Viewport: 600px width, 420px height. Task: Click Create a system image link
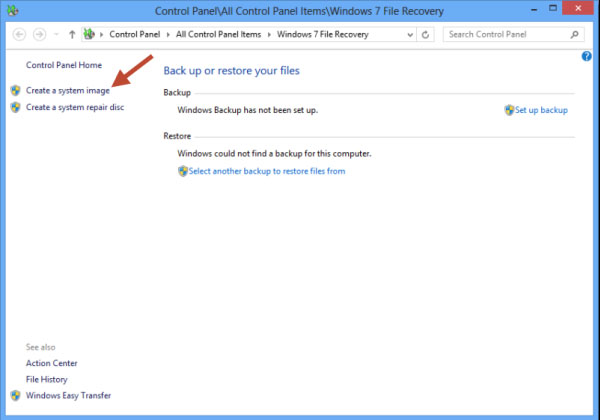68,91
